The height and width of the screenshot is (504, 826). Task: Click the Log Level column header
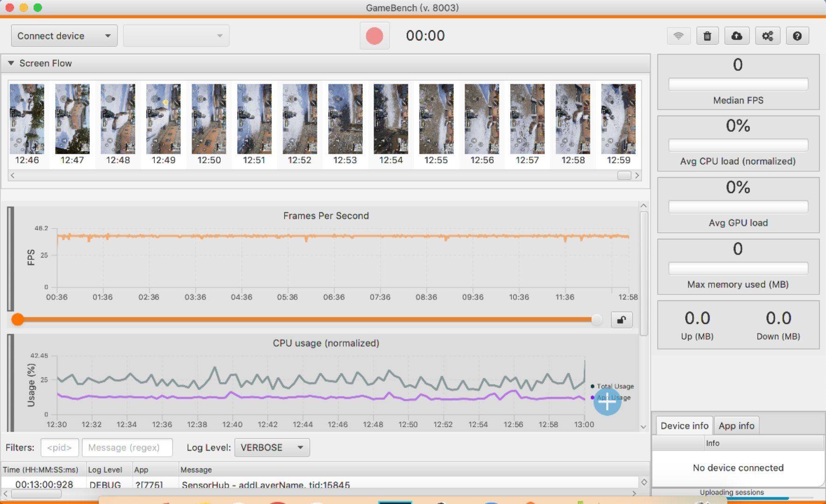(x=105, y=470)
